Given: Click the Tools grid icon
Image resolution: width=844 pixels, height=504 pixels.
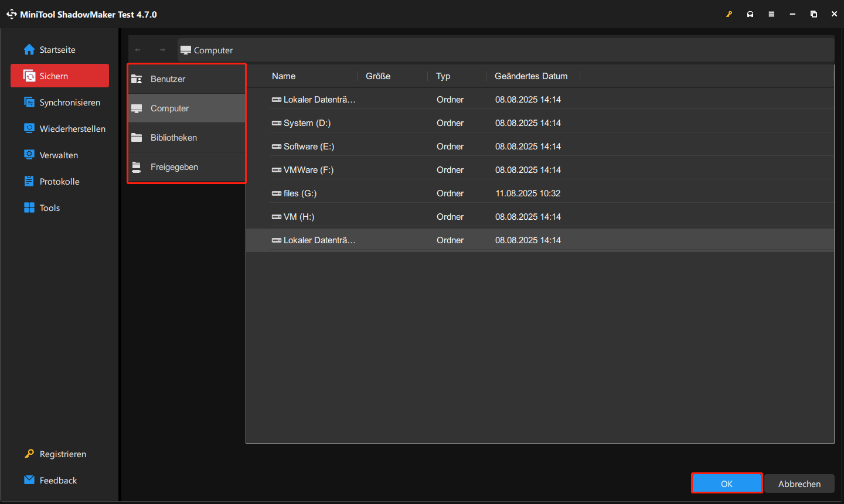Looking at the screenshot, I should point(29,207).
